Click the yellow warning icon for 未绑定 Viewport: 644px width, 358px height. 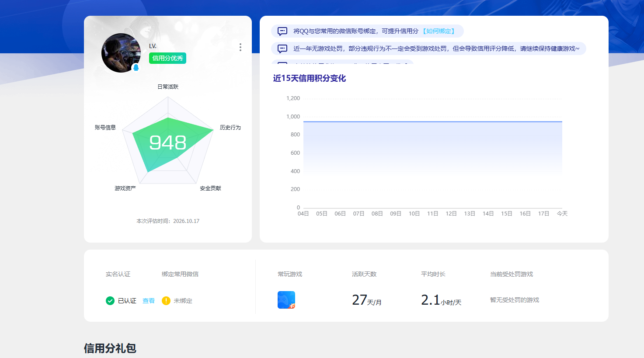click(166, 301)
